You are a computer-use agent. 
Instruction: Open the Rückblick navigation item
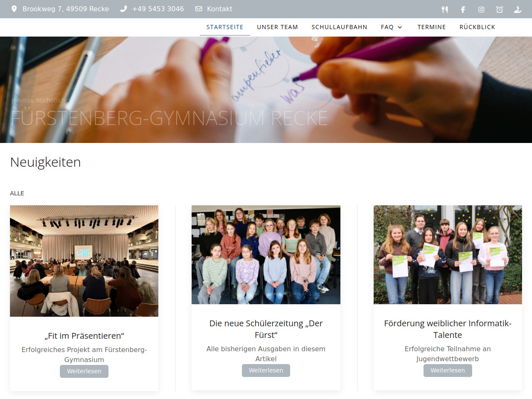(478, 27)
